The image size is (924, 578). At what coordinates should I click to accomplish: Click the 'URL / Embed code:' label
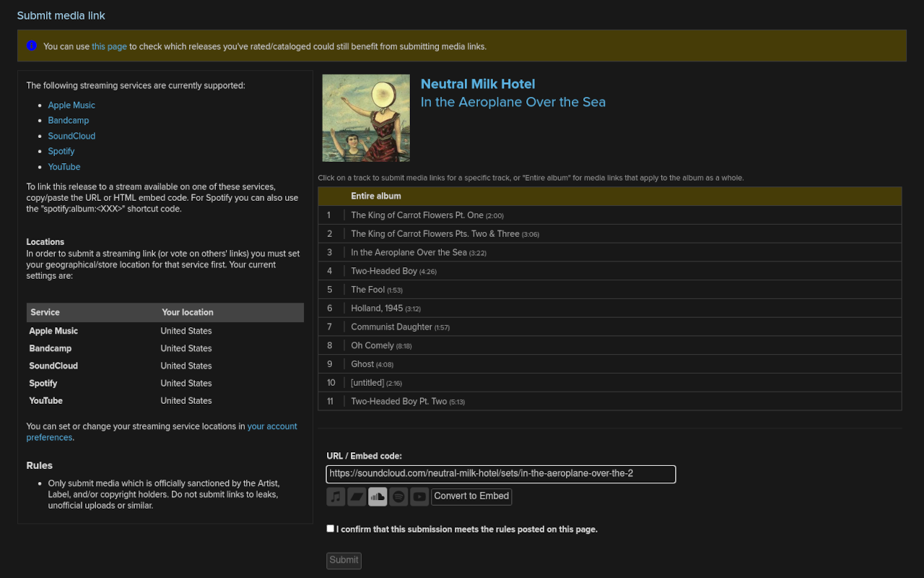[x=364, y=456]
